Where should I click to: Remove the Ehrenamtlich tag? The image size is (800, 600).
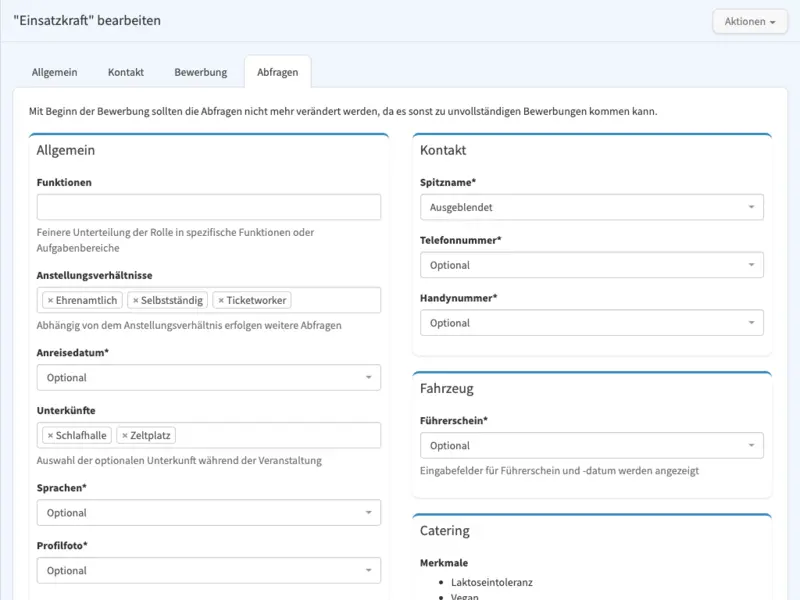point(50,301)
